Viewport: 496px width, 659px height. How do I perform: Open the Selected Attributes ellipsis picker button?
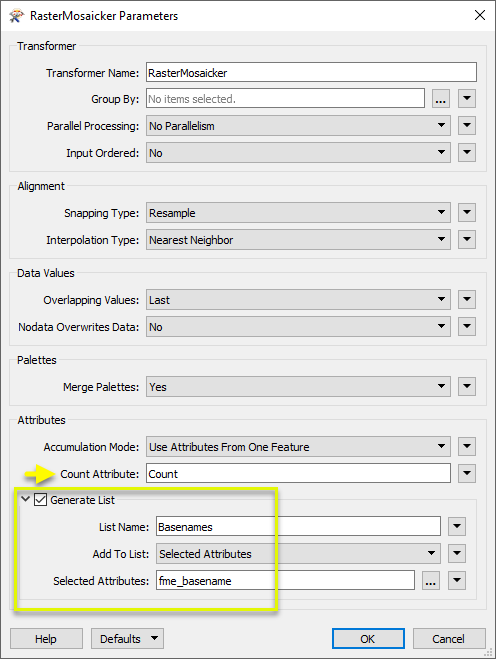tap(430, 581)
